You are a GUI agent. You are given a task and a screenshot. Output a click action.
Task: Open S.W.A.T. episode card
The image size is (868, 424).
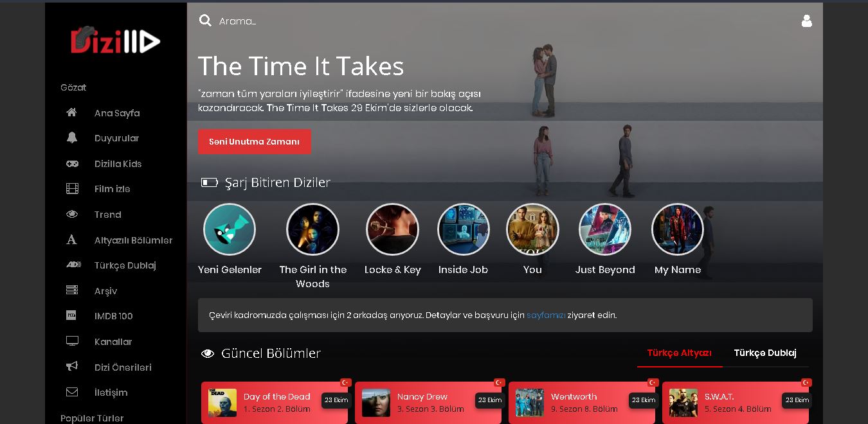[736, 403]
